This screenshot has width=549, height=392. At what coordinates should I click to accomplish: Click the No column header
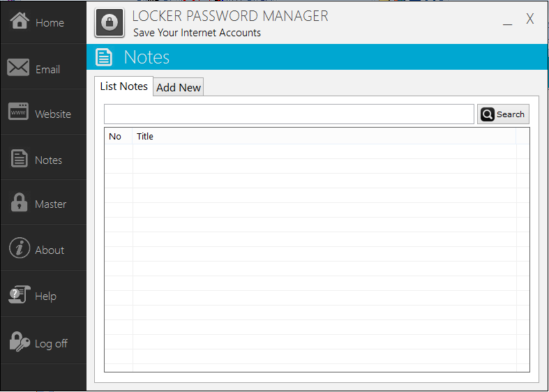point(115,136)
